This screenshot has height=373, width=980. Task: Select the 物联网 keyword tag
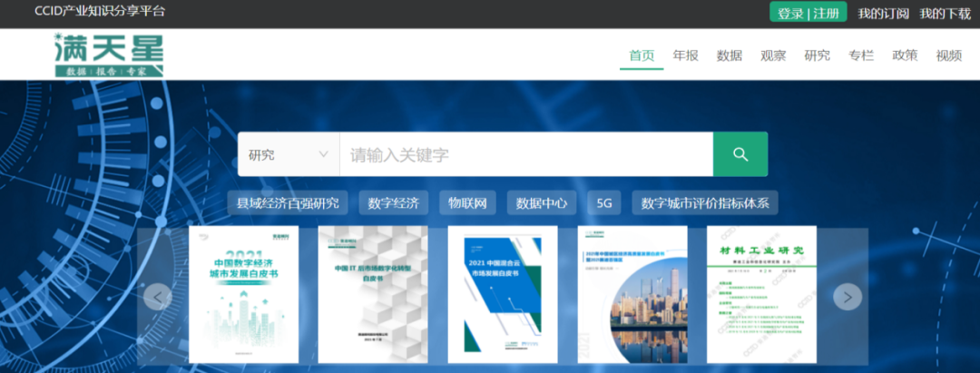(467, 203)
